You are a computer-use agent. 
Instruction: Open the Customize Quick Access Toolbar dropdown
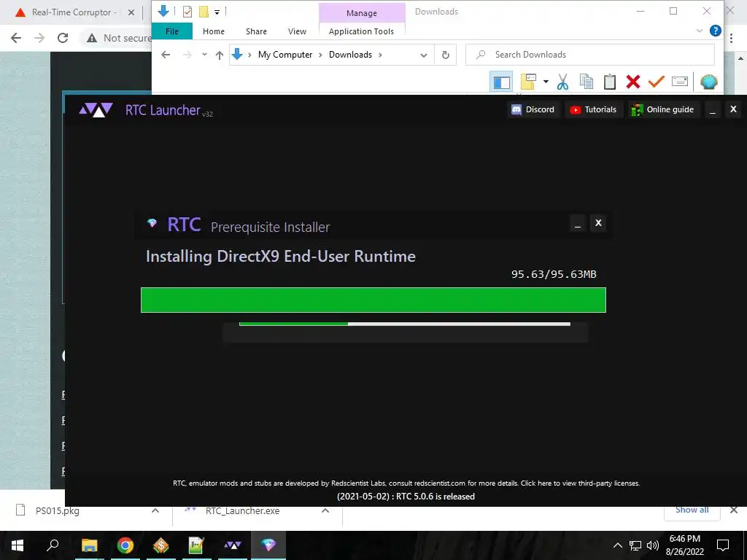(217, 12)
